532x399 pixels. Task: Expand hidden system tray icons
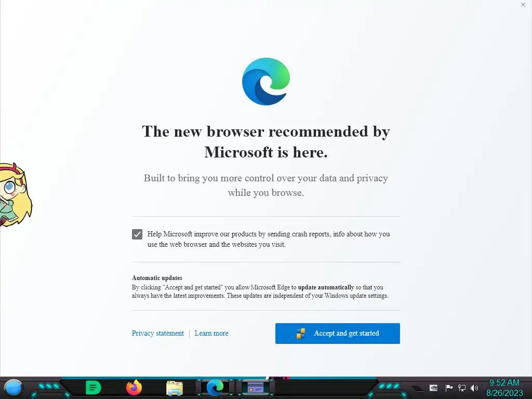[x=418, y=388]
